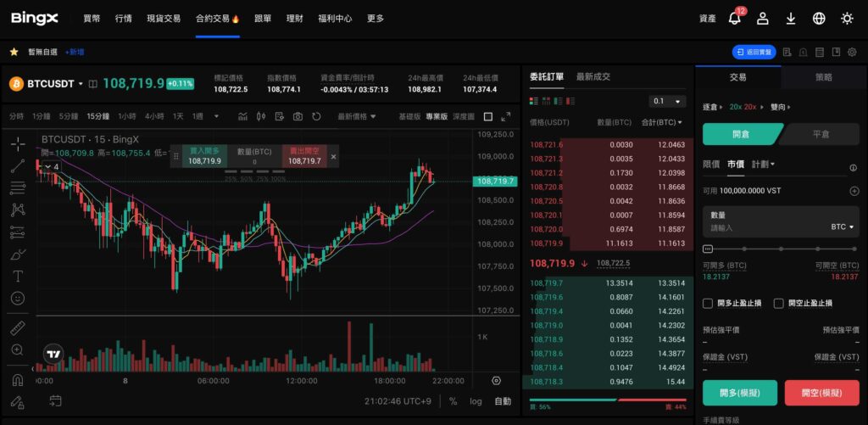Select 平倉 close position mode
The width and height of the screenshot is (868, 425).
point(821,134)
